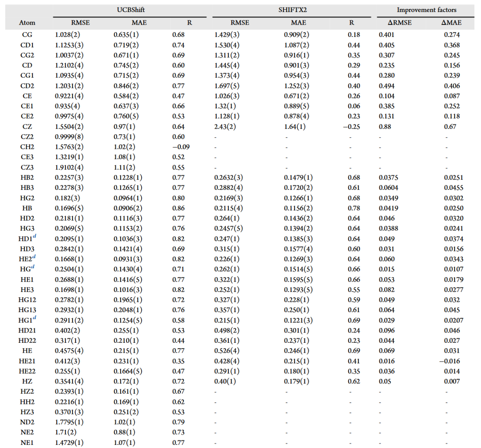Follow the footnote d superscript beside HG1
Viewport: 481px width, 448px height.
point(34,317)
